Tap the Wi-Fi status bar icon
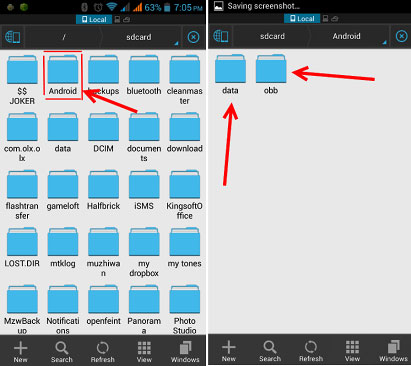The height and width of the screenshot is (366, 411). [112, 7]
